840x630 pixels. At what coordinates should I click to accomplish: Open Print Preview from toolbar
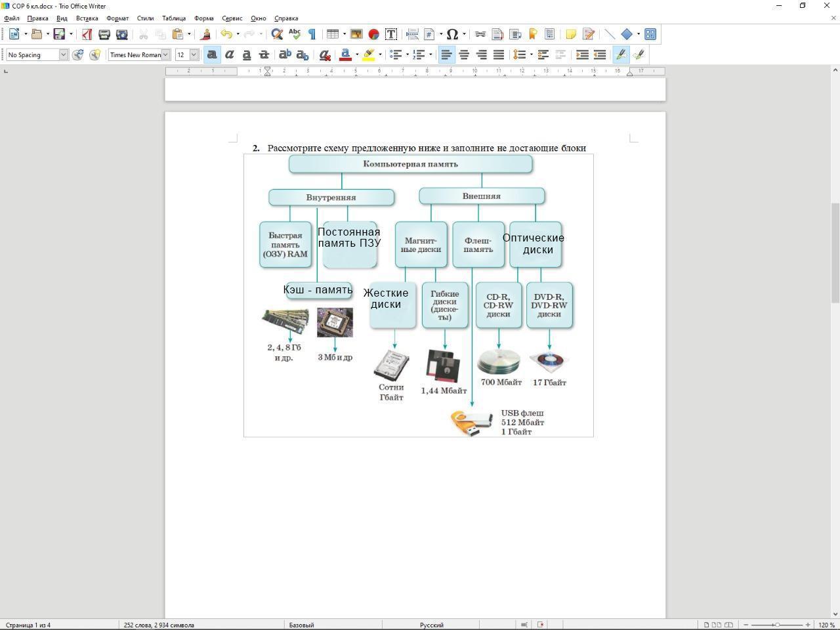click(x=122, y=34)
